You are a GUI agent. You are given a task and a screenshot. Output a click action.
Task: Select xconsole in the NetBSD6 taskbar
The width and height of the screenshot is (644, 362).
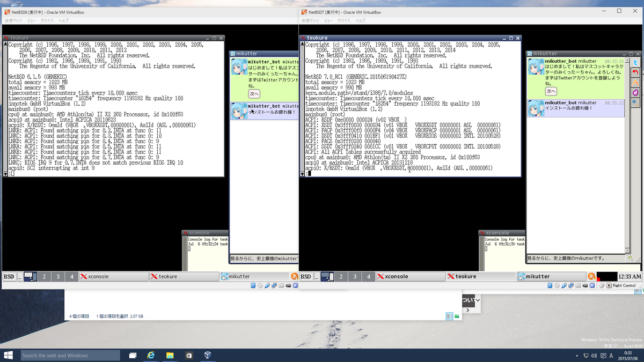point(113,277)
